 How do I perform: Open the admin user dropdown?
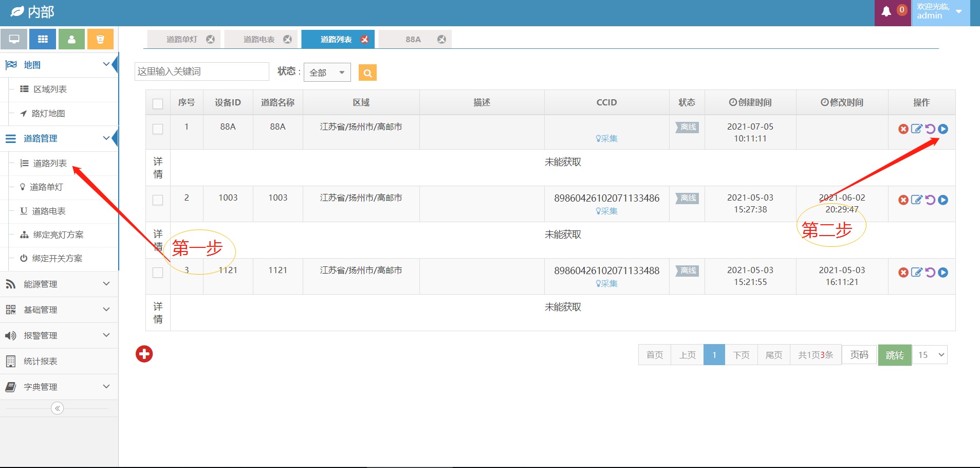pos(940,12)
